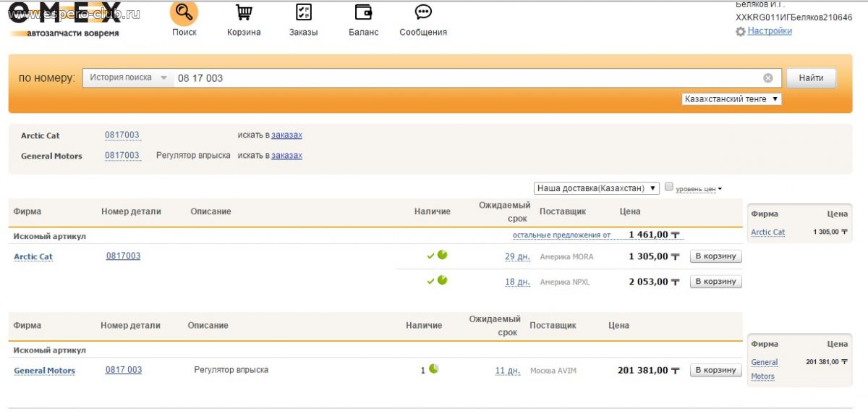Click into the part number search field
This screenshot has height=412, width=868.
pyautogui.click(x=467, y=78)
